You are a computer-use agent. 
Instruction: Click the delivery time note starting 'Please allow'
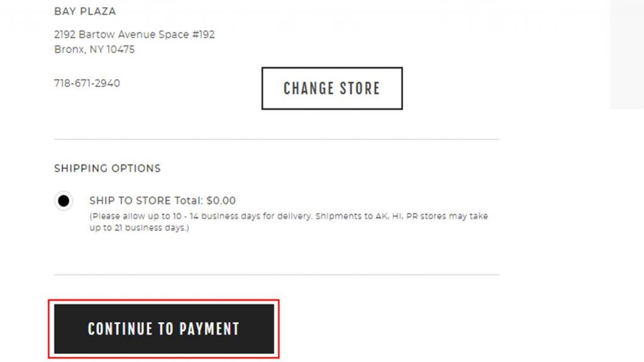[x=289, y=222]
